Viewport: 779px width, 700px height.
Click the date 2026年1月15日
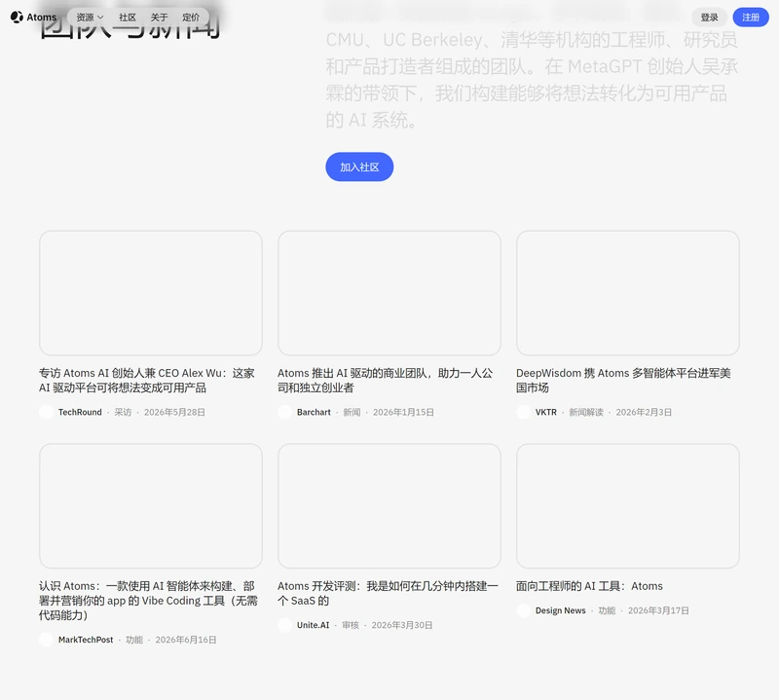click(403, 413)
